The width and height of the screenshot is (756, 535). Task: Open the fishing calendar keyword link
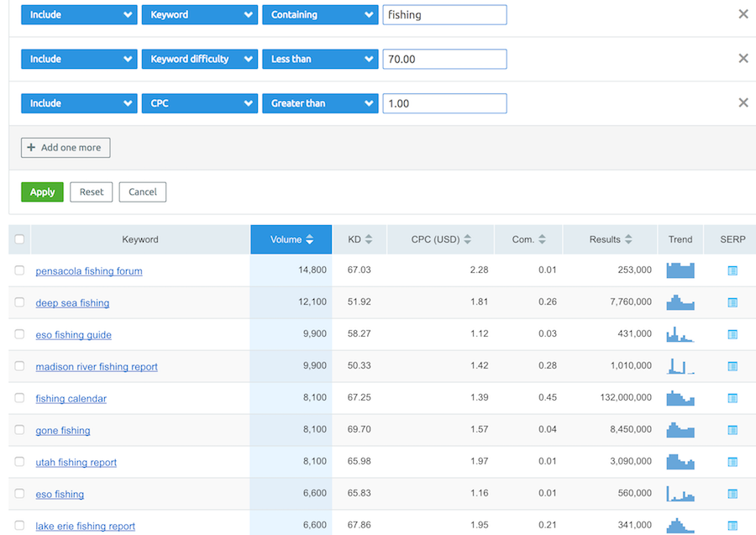pos(71,398)
